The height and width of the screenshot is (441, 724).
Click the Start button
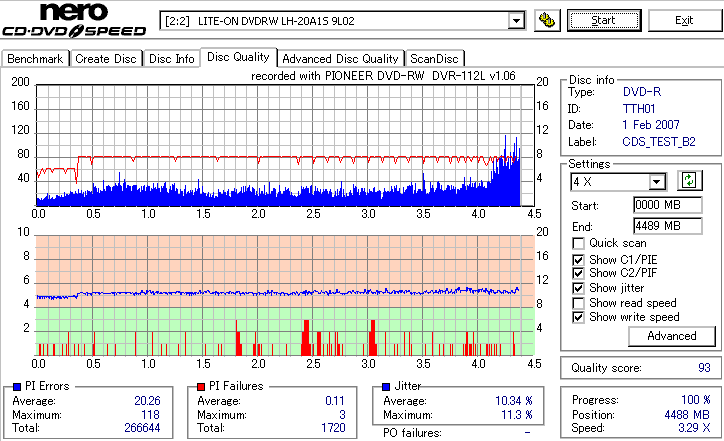click(604, 20)
